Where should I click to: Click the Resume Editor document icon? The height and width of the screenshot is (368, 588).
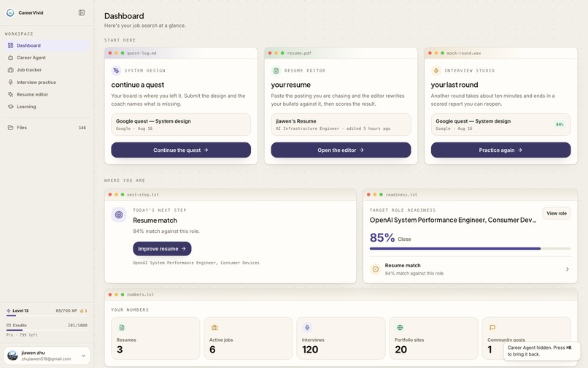coord(276,71)
